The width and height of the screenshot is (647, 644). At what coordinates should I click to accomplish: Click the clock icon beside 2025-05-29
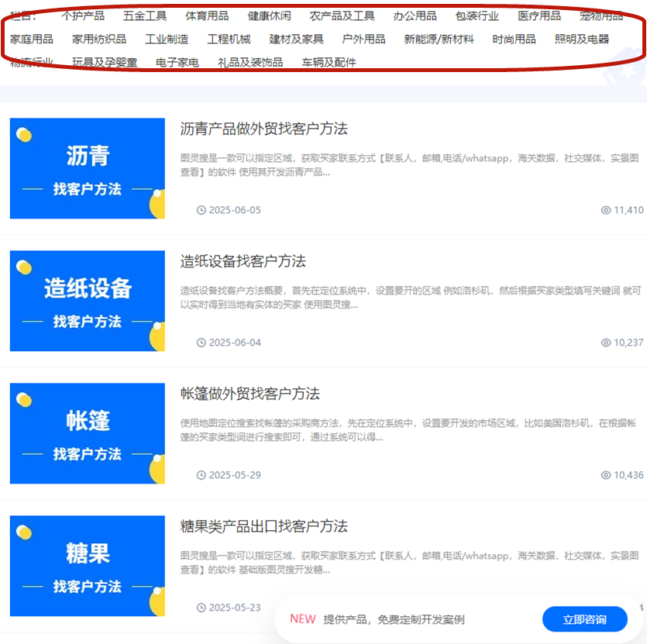pyautogui.click(x=201, y=475)
